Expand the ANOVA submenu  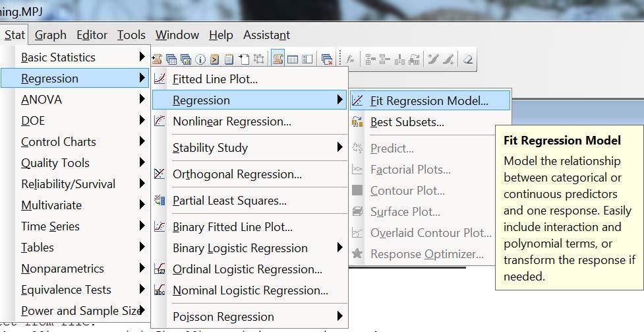[x=74, y=100]
